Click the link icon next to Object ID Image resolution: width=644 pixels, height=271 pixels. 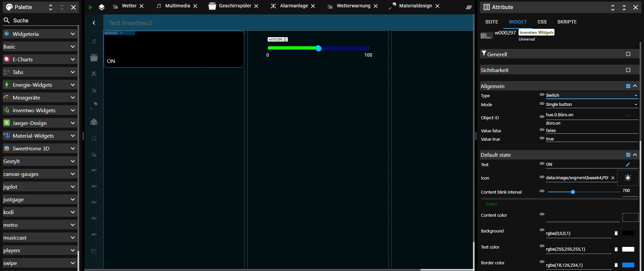542,117
